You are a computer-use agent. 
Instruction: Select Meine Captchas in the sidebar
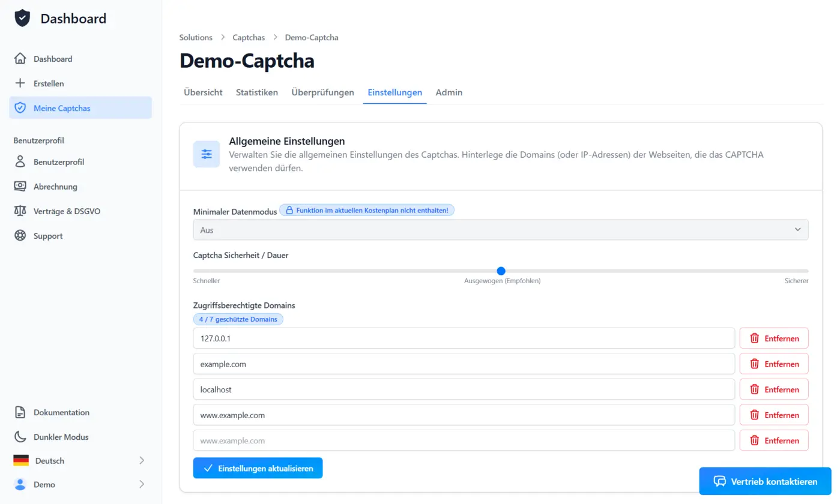(80, 108)
